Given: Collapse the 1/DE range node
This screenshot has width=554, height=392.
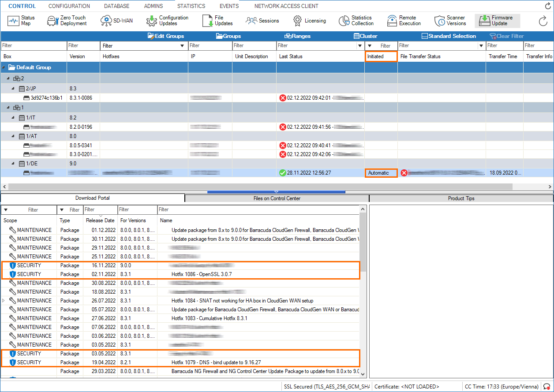Looking at the screenshot, I should (13, 164).
